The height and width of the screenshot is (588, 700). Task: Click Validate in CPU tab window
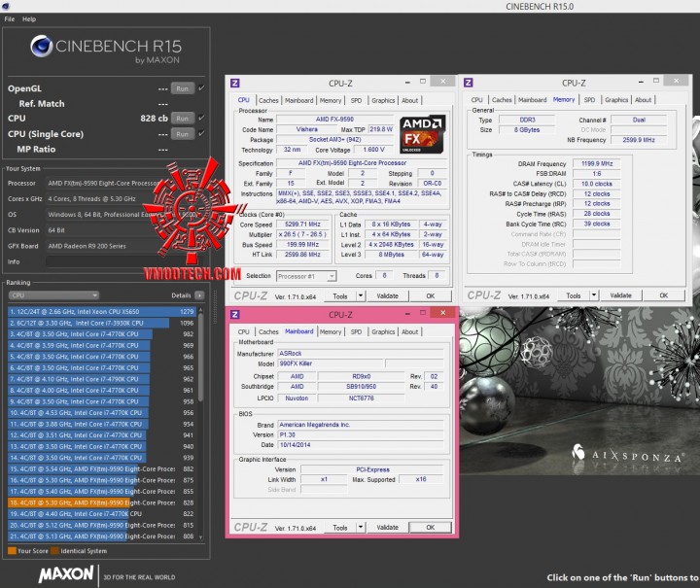coord(388,295)
